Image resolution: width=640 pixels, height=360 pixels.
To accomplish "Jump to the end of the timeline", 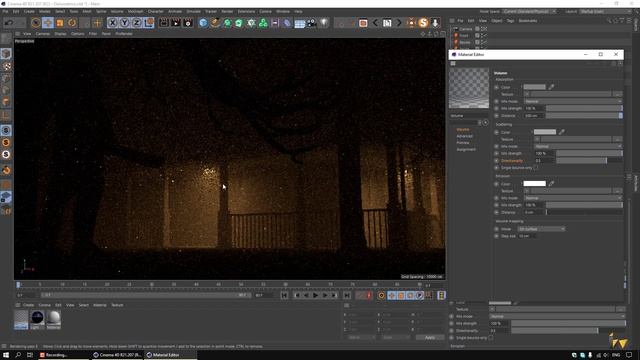I will pos(347,295).
